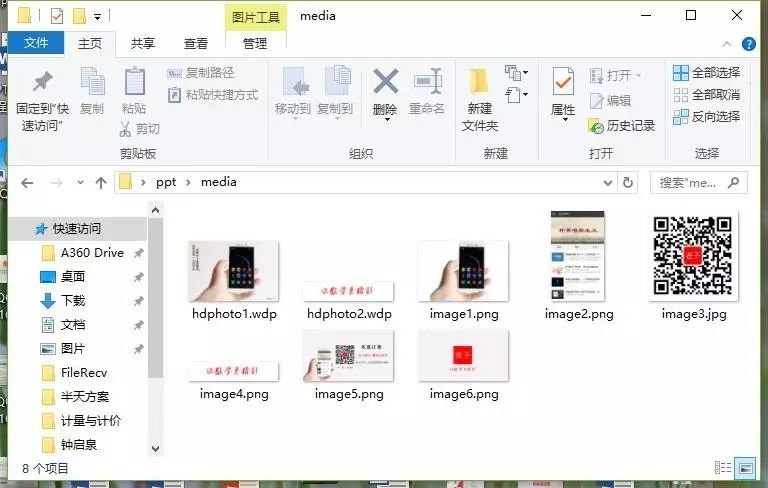This screenshot has height=488, width=768.
Task: Click the 删除 (delete) red X icon
Action: tap(385, 82)
